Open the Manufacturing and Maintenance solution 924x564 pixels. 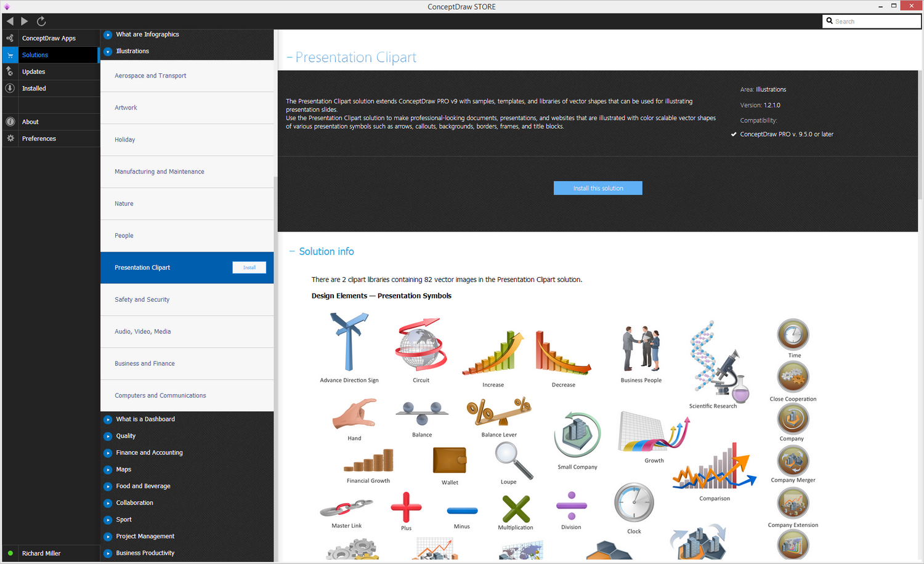(187, 172)
